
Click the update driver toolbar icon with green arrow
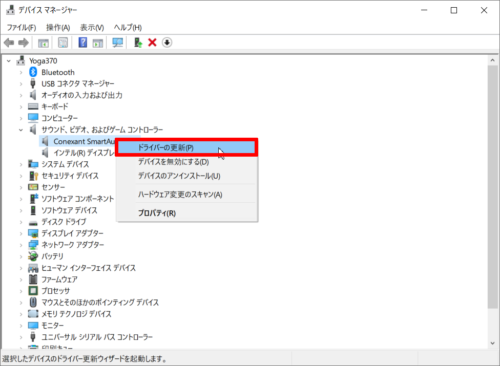coord(138,43)
